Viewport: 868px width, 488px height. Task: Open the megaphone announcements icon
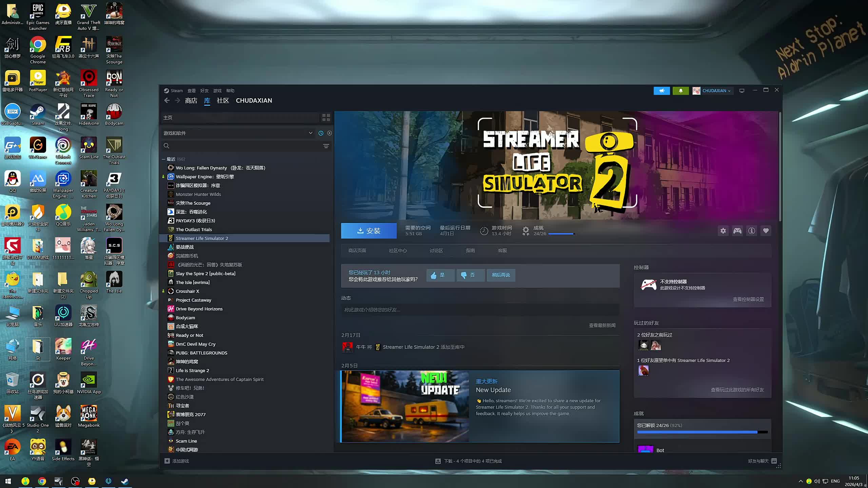662,91
